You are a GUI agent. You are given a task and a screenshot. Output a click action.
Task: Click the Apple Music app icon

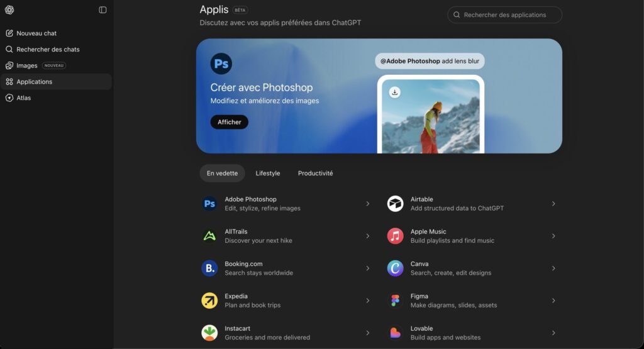pyautogui.click(x=395, y=236)
